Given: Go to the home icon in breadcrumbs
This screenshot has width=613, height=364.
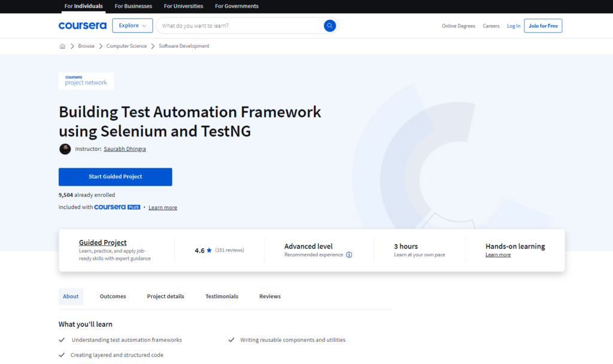Looking at the screenshot, I should pos(62,46).
